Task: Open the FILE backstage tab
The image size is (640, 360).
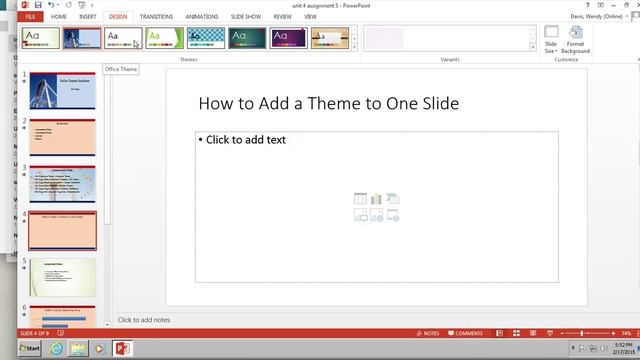Action: 31,16
